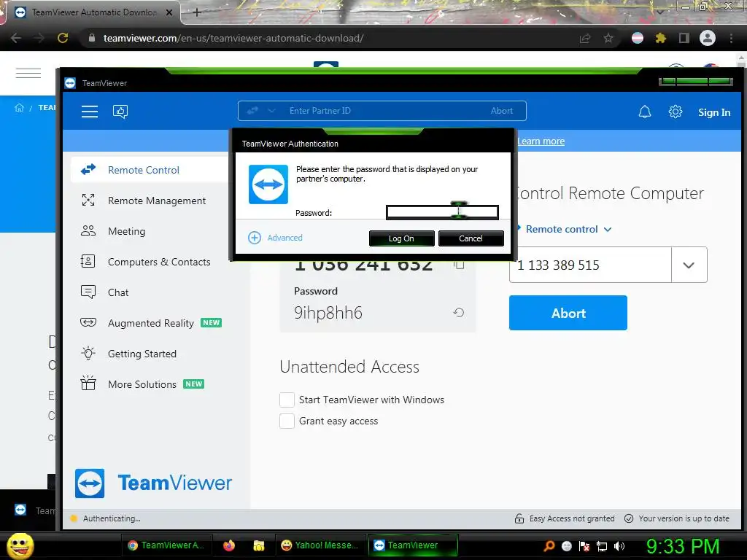Cancel the TeamViewer Authentication dialog
This screenshot has width=747, height=560.
[x=471, y=238]
